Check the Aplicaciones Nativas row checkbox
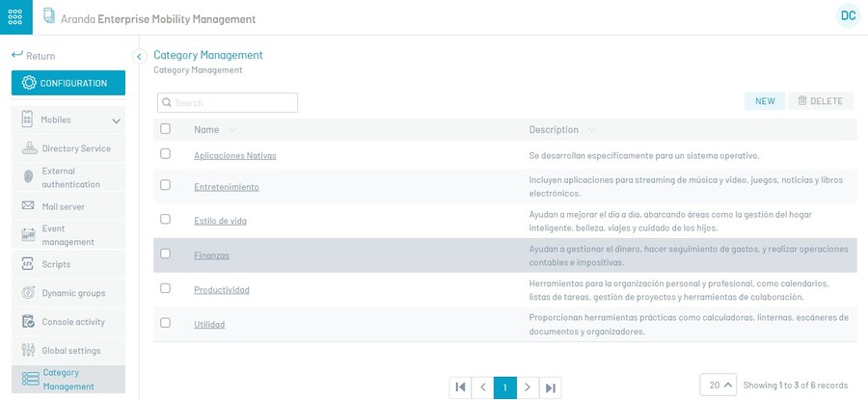 tap(165, 154)
